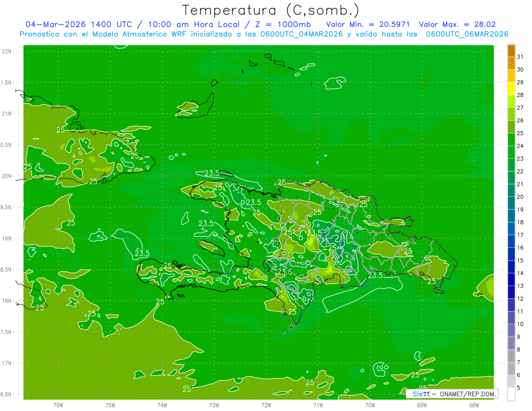
Task: Click the '19N' latitude axis label
Action: 6,238
